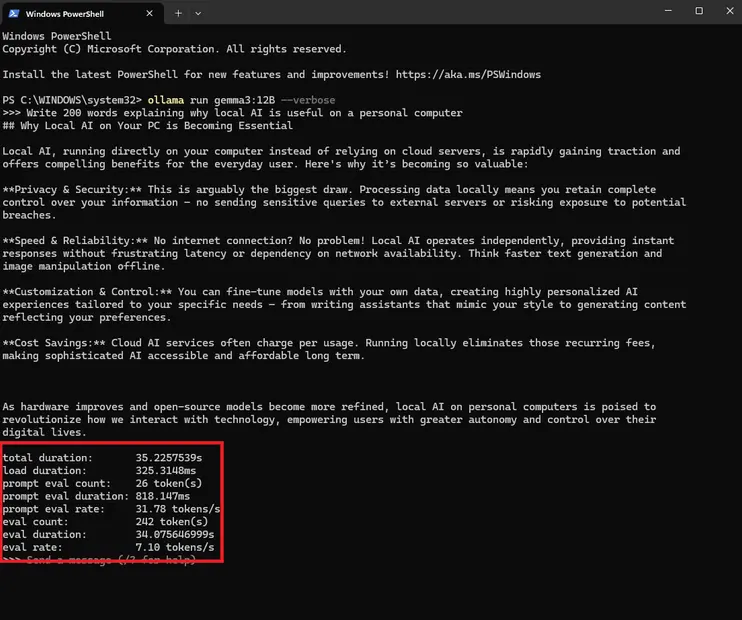The image size is (742, 620).
Task: Select the Windows PowerShell tab
Action: pyautogui.click(x=82, y=13)
